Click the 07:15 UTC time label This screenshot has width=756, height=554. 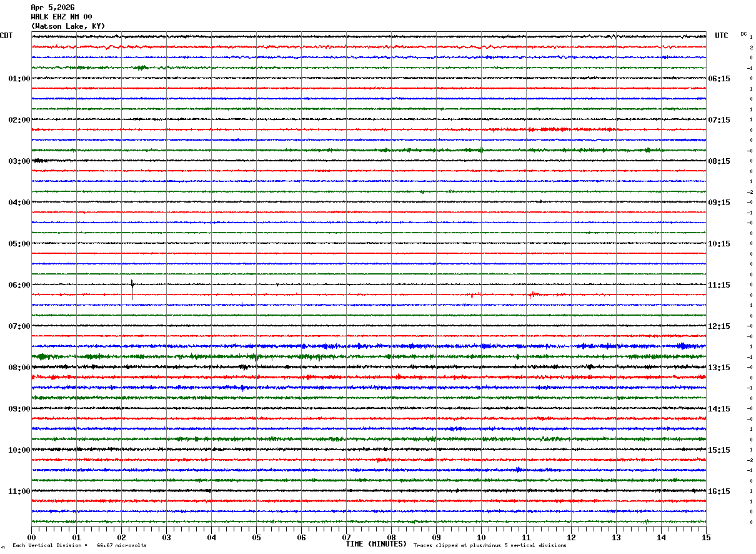point(719,120)
